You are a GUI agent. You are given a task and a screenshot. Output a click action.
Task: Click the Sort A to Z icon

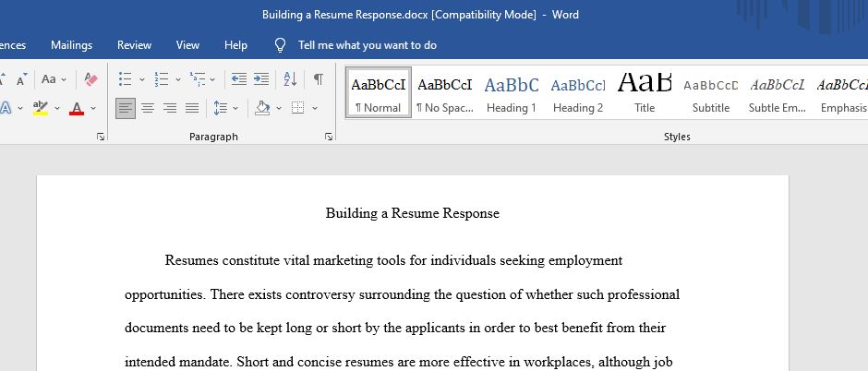tap(290, 79)
